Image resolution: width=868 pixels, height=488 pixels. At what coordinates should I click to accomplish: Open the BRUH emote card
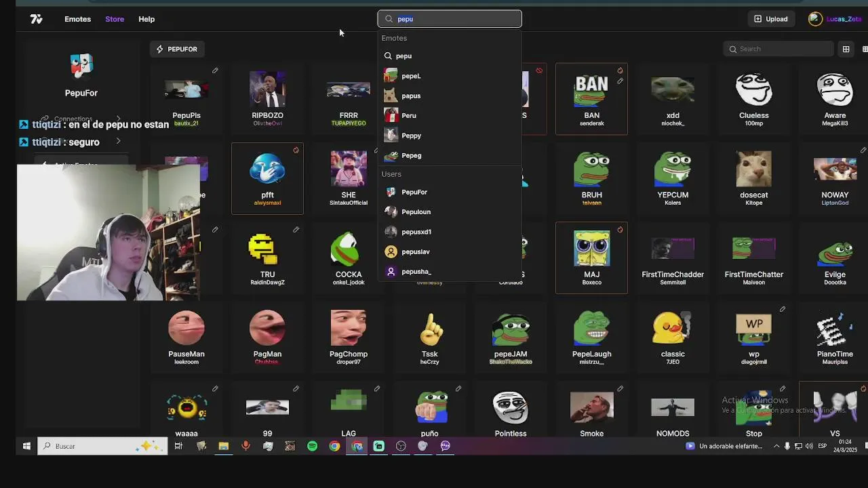tap(591, 178)
